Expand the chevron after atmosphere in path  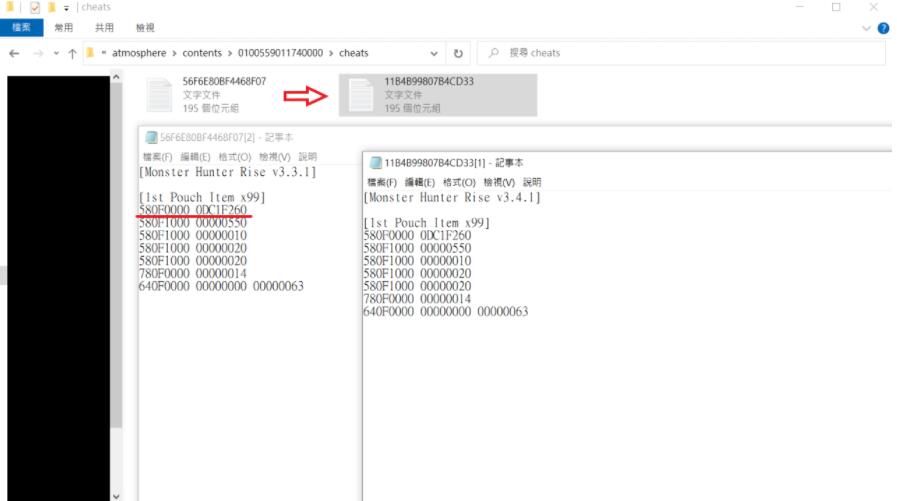(174, 53)
